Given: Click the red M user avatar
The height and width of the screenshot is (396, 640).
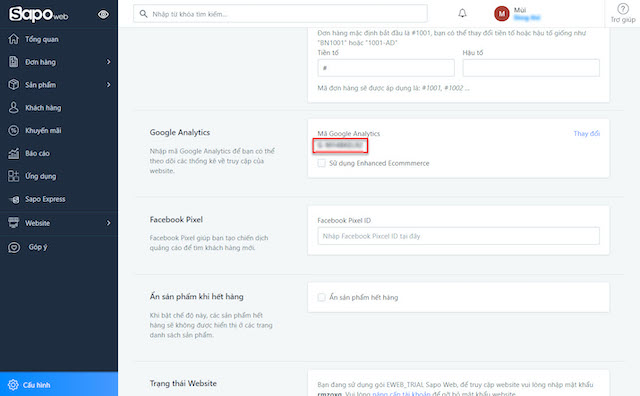Looking at the screenshot, I should click(501, 14).
